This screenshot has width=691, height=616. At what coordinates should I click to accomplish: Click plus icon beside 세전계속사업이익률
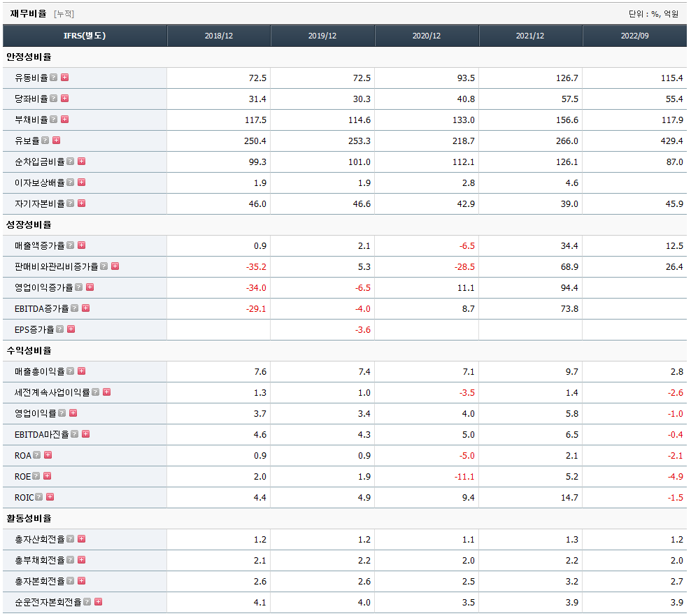106,392
